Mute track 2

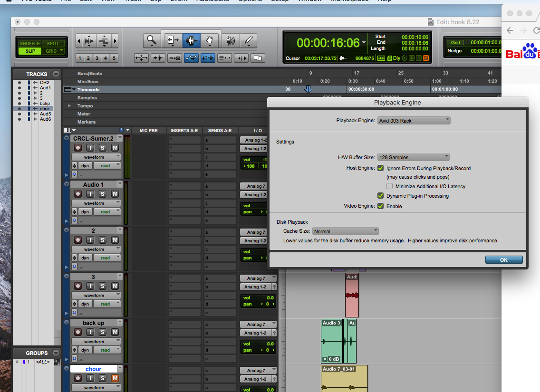click(x=115, y=240)
